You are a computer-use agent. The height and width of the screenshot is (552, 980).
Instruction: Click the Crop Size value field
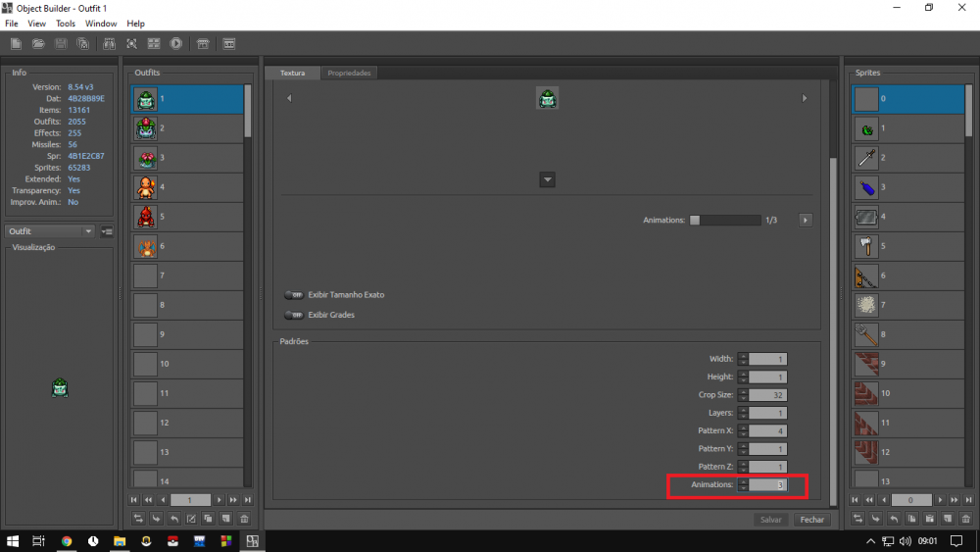click(x=768, y=395)
